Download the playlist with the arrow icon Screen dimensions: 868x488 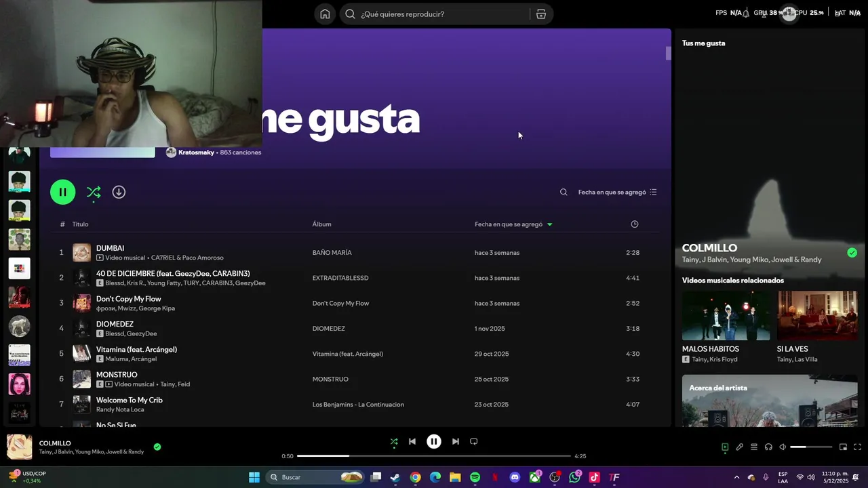click(x=119, y=192)
